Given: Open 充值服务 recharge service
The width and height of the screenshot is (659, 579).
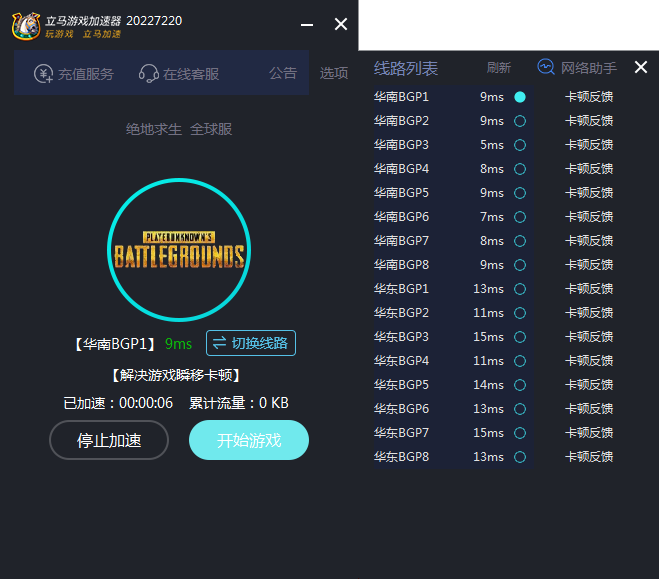Looking at the screenshot, I should (x=74, y=74).
